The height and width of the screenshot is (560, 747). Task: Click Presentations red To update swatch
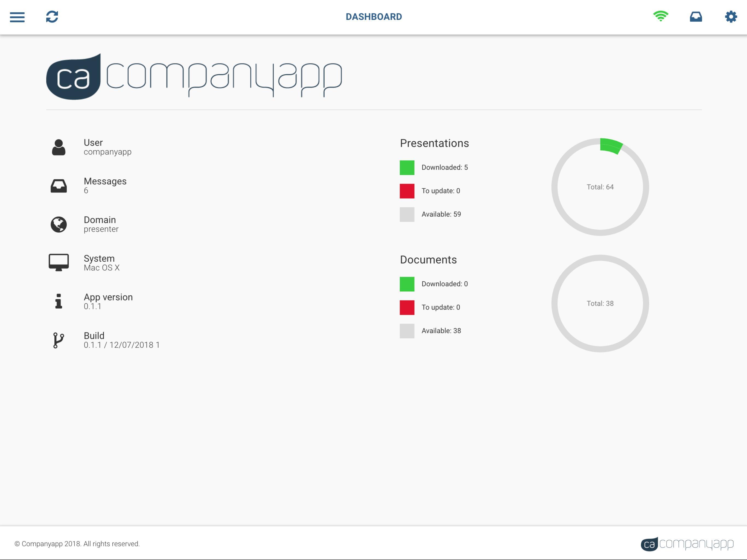click(x=407, y=191)
